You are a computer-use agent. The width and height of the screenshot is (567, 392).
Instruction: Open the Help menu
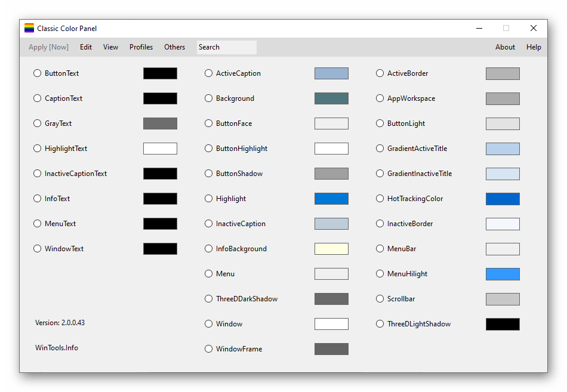click(534, 47)
